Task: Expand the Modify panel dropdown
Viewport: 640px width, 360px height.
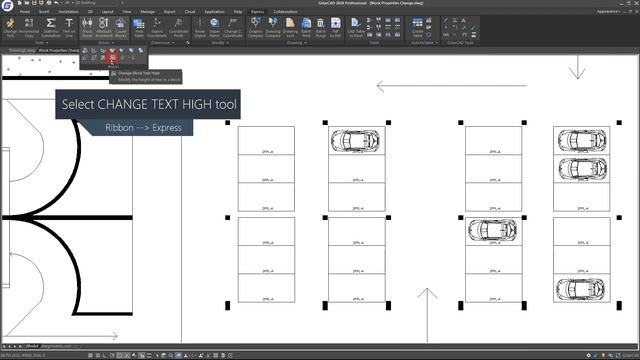Action: coord(227,43)
